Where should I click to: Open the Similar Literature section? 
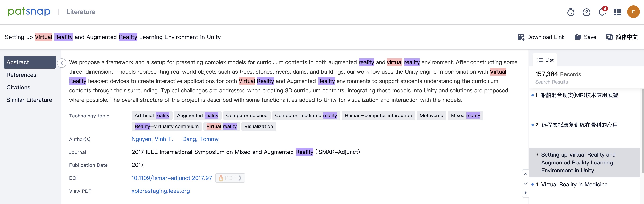point(29,100)
